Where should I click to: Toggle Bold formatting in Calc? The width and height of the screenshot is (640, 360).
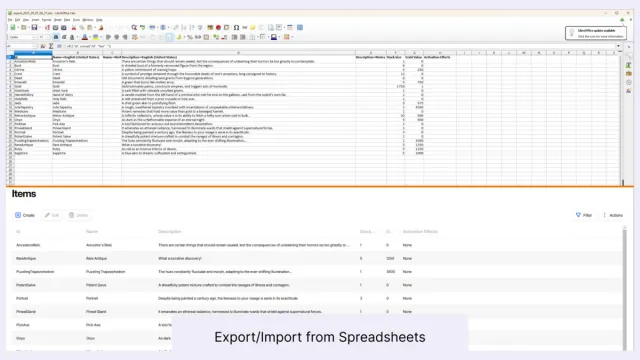point(56,37)
